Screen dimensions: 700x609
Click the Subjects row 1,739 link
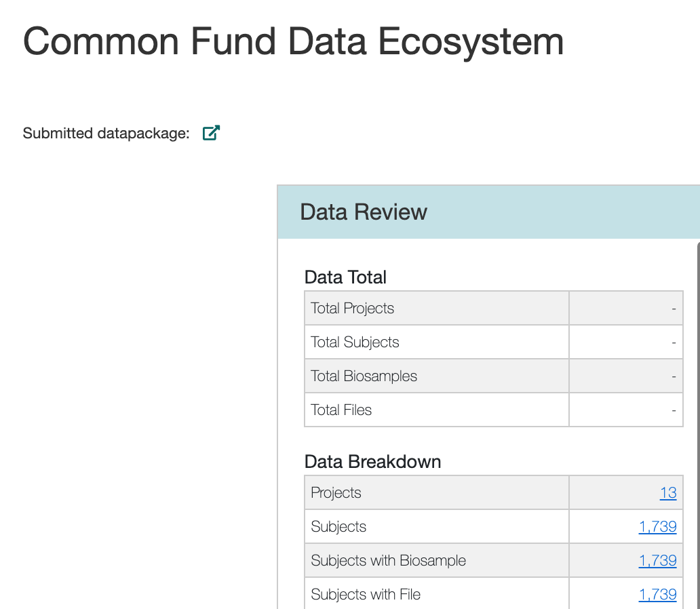point(657,527)
